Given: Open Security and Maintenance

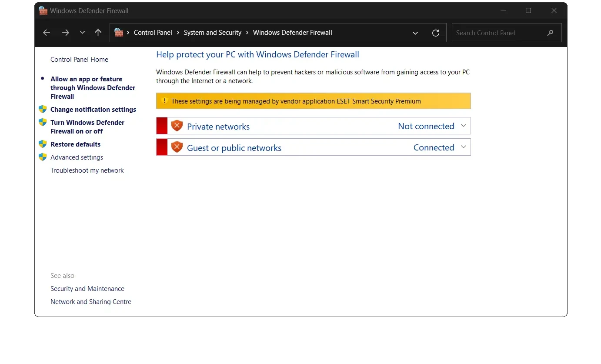Looking at the screenshot, I should coord(87,289).
